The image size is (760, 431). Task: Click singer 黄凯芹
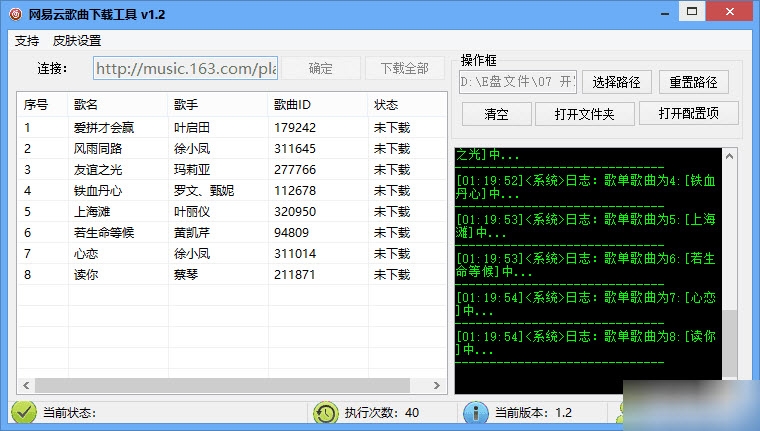pyautogui.click(x=192, y=233)
